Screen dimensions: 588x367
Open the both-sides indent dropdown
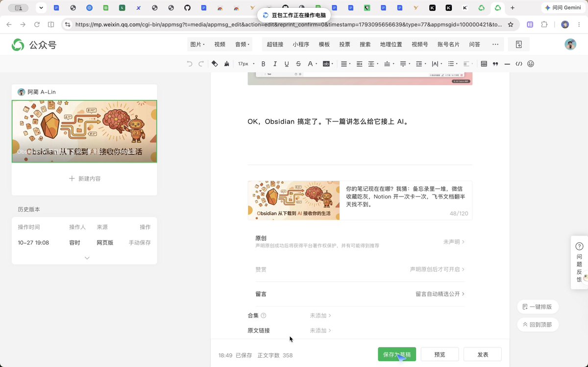(x=373, y=64)
